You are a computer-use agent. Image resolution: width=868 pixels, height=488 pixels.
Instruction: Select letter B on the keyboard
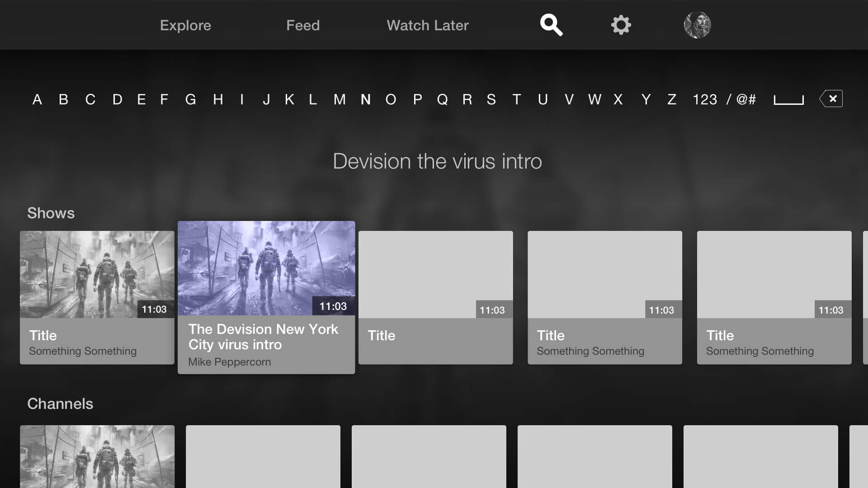point(64,99)
